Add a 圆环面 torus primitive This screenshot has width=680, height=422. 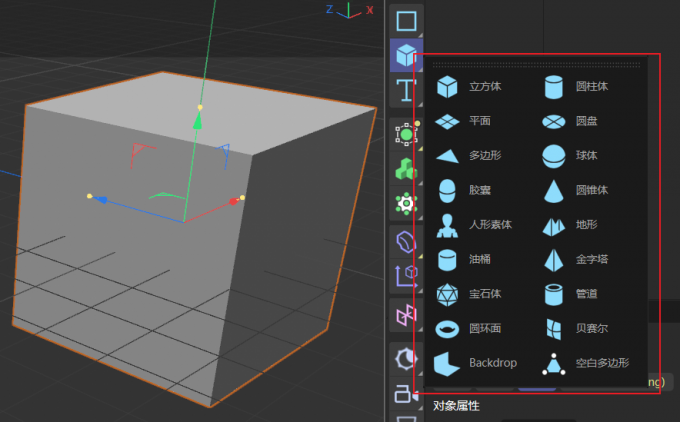pyautogui.click(x=468, y=328)
